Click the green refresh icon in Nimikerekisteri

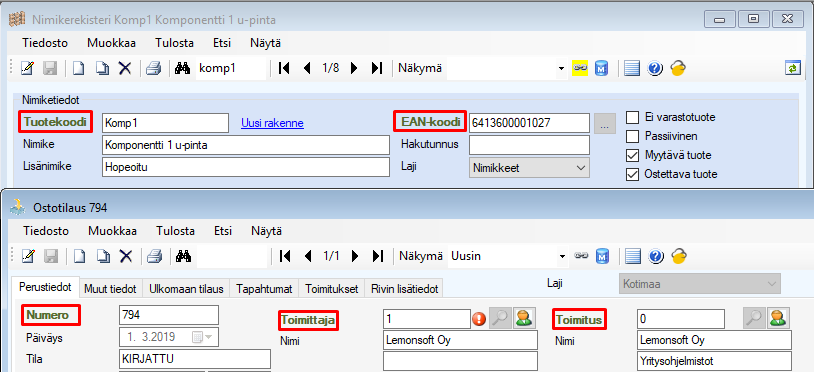(x=793, y=68)
